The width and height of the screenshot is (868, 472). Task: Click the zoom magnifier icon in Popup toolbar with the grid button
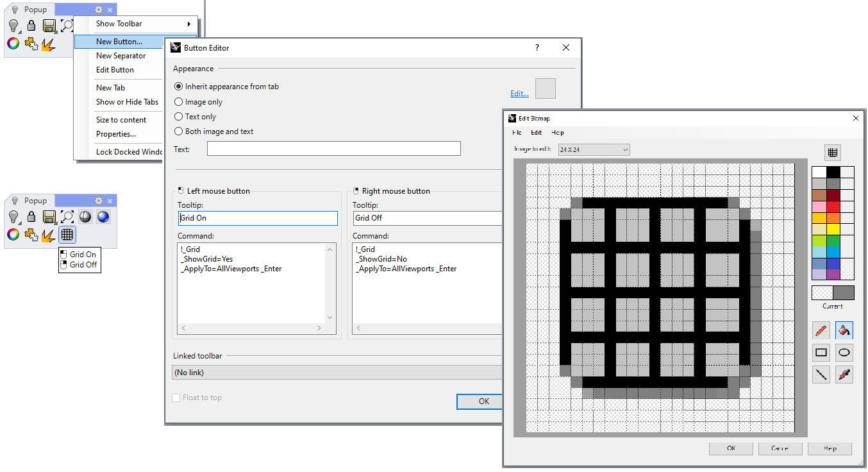tap(67, 217)
